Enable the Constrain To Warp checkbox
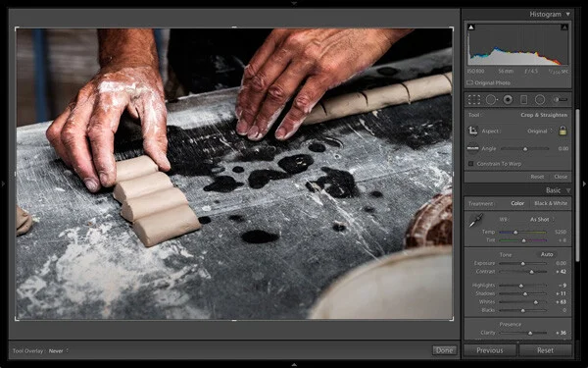This screenshot has height=368, width=588. pos(470,164)
